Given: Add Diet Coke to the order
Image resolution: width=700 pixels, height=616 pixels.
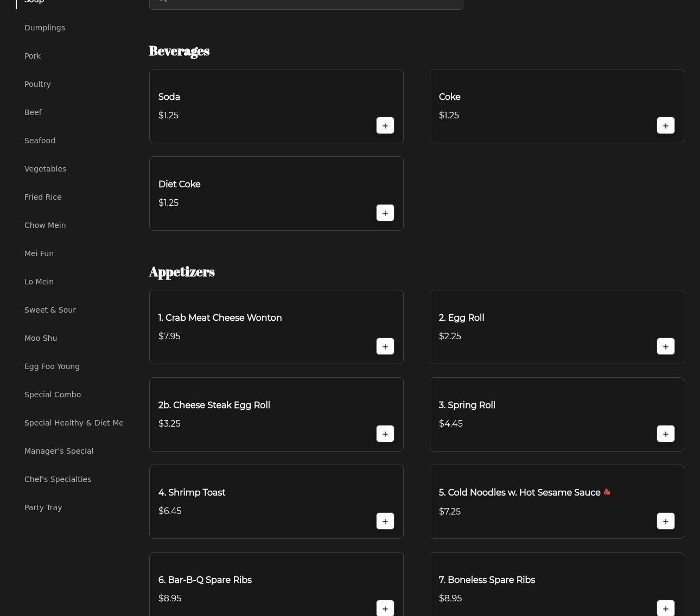Looking at the screenshot, I should [x=385, y=213].
